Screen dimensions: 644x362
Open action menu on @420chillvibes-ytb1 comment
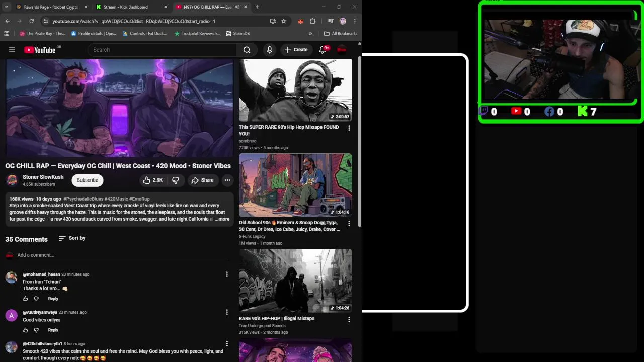(x=227, y=344)
